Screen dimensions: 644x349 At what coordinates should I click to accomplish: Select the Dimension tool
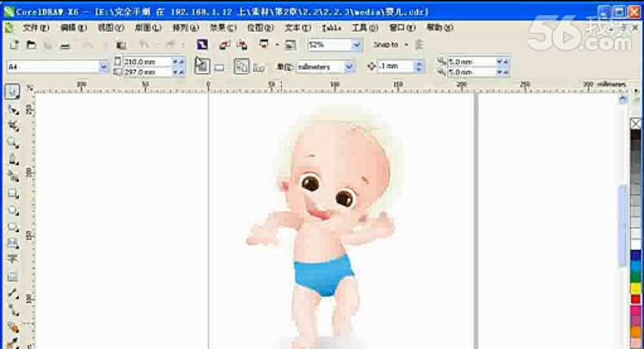(x=13, y=294)
